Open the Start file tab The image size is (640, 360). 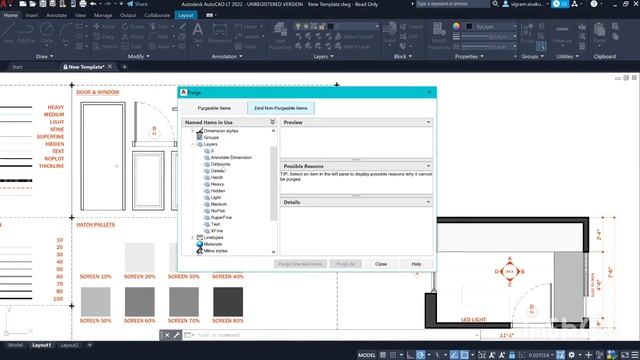pyautogui.click(x=17, y=67)
